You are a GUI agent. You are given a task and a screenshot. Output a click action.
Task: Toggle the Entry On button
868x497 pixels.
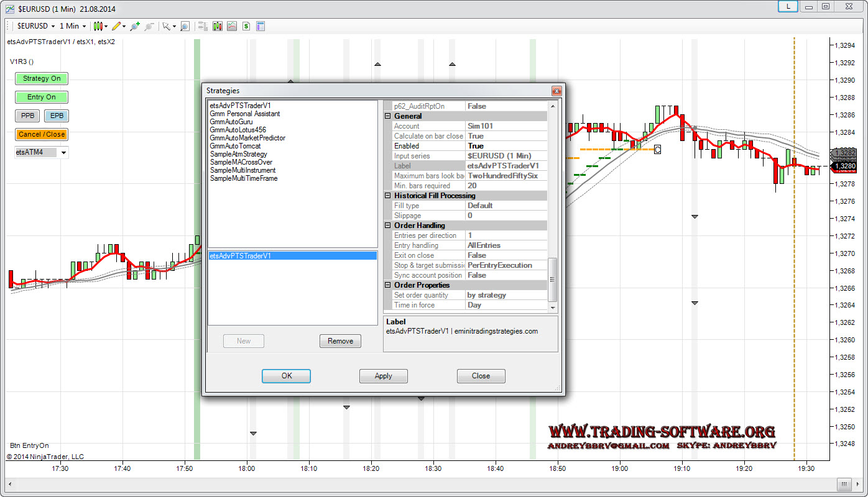(x=42, y=97)
